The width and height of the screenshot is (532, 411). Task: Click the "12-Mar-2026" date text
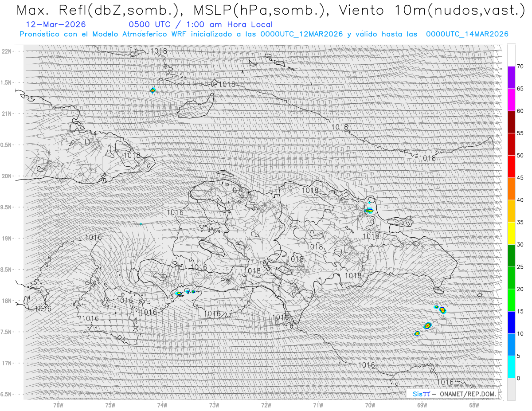[x=56, y=24]
